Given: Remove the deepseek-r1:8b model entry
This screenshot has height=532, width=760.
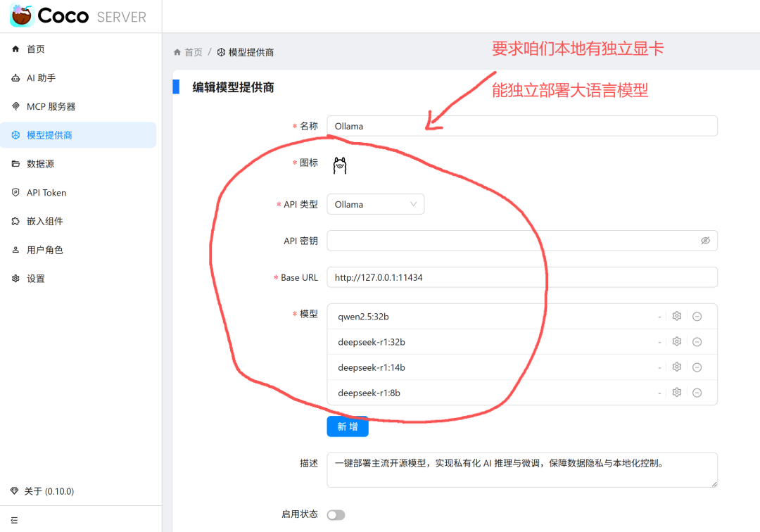Looking at the screenshot, I should 697,392.
